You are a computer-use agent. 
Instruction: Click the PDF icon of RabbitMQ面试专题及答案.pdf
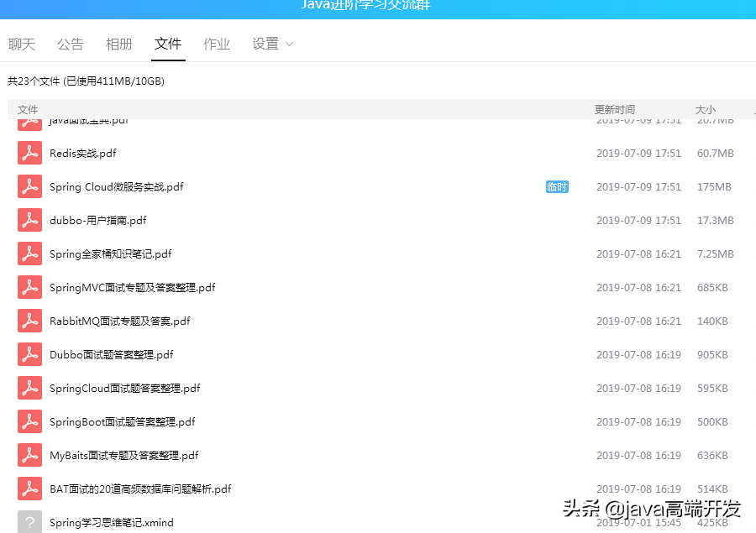click(29, 321)
